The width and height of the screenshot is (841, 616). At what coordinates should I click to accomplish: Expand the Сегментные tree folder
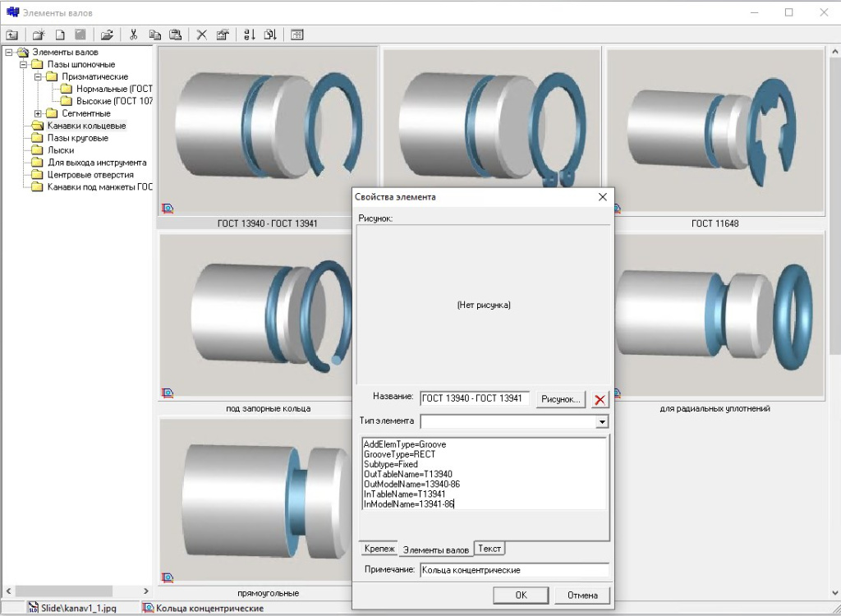38,113
